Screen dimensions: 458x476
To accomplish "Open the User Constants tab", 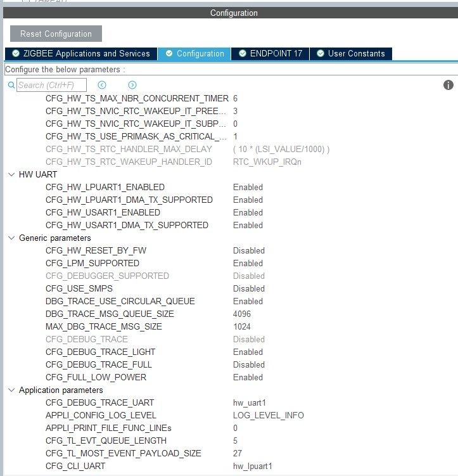I will coord(351,54).
